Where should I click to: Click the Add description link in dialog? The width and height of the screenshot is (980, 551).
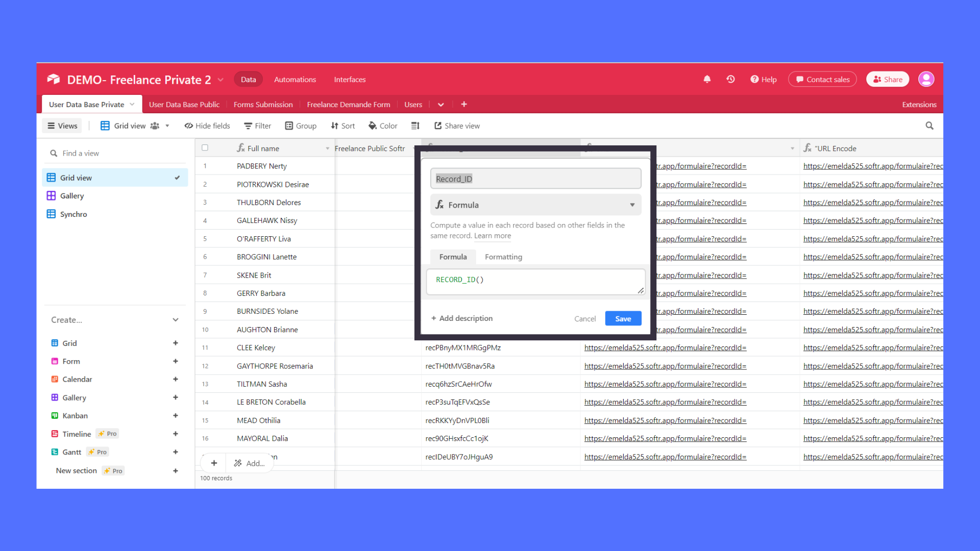460,318
